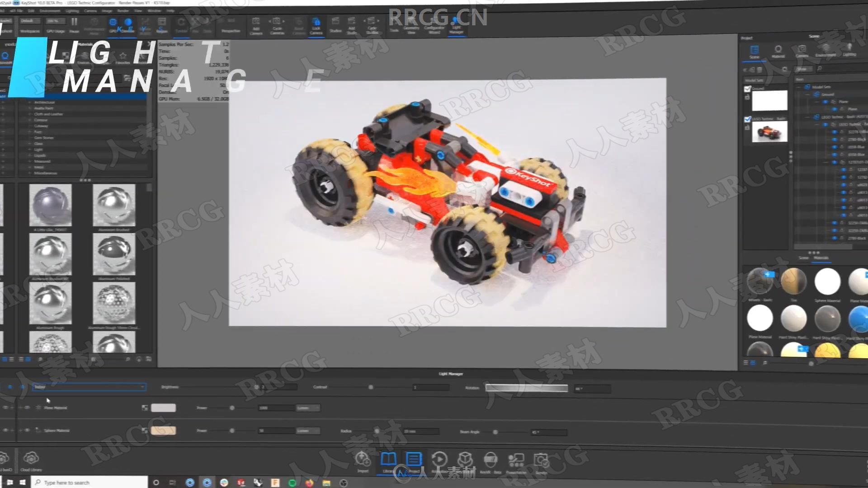The height and width of the screenshot is (488, 868).
Task: Open the Sphere Material light color swatch
Action: point(163,431)
